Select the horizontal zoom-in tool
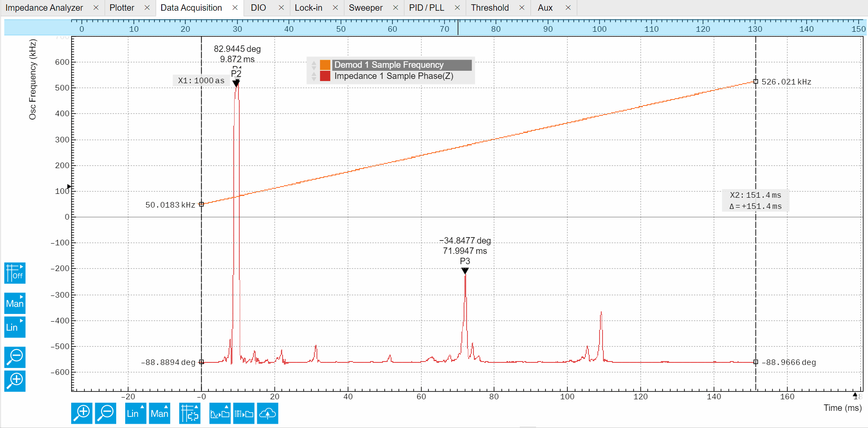The width and height of the screenshot is (868, 428). click(x=82, y=413)
